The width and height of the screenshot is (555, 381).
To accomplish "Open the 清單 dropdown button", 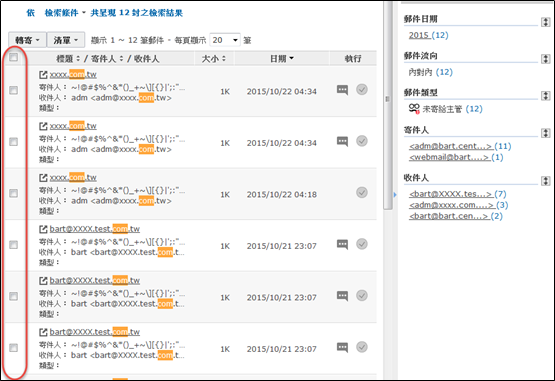I will click(66, 40).
